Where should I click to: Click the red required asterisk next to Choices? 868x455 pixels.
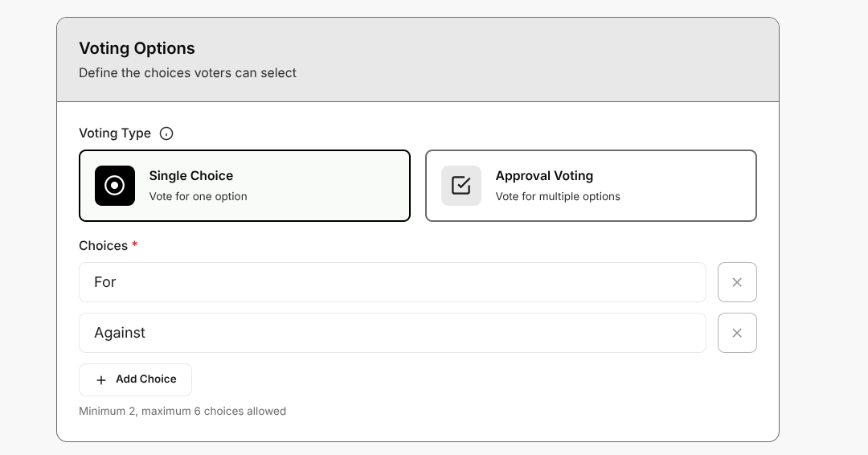[x=135, y=245]
